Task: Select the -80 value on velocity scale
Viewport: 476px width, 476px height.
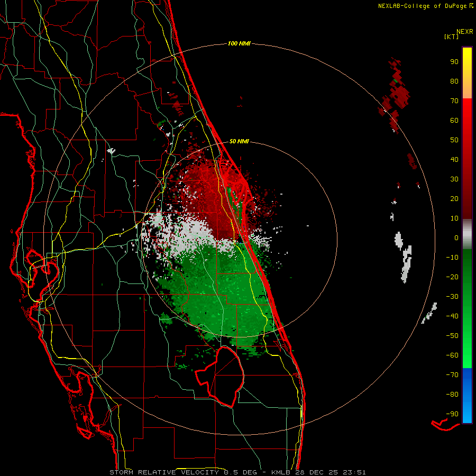Action: 452,395
